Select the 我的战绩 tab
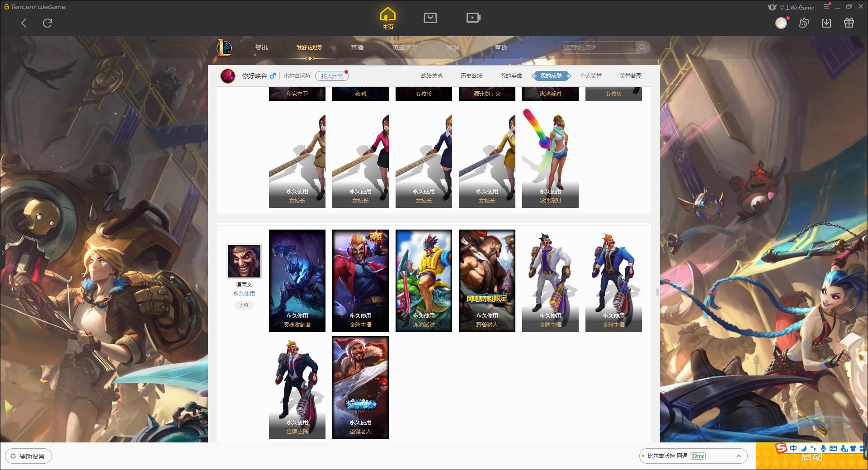 click(309, 47)
